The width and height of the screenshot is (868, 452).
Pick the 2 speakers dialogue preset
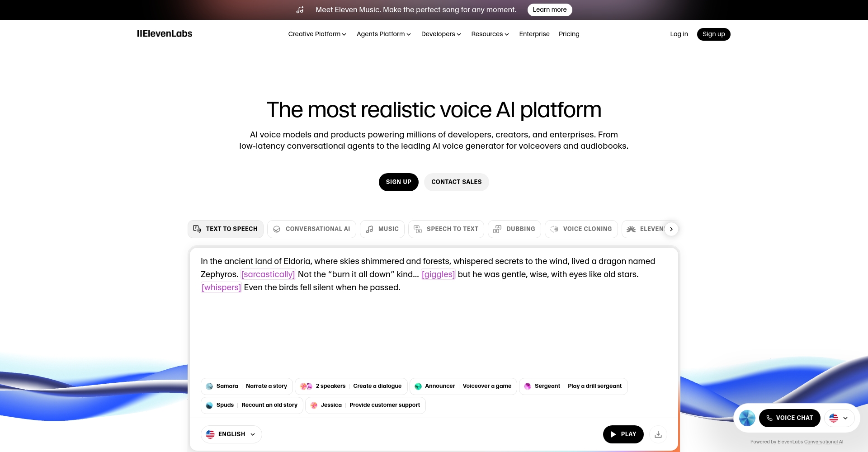click(x=351, y=386)
